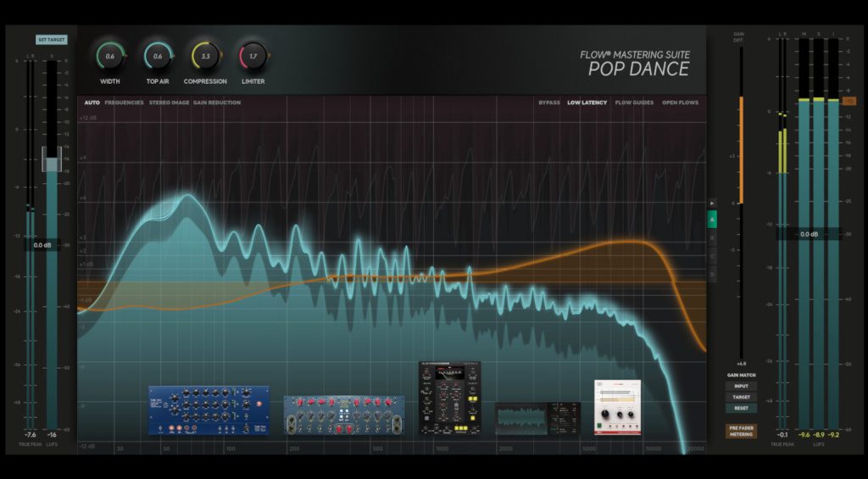Switch to the Stereo Image tab

170,103
